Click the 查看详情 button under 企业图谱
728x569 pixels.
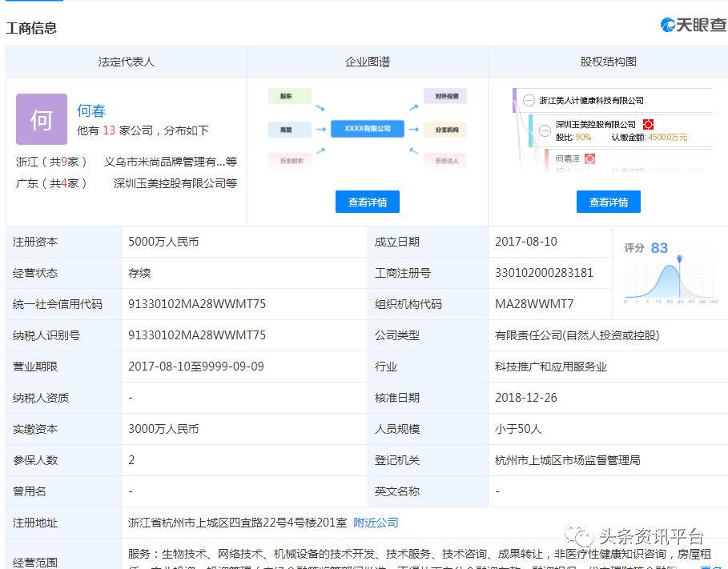coord(368,202)
